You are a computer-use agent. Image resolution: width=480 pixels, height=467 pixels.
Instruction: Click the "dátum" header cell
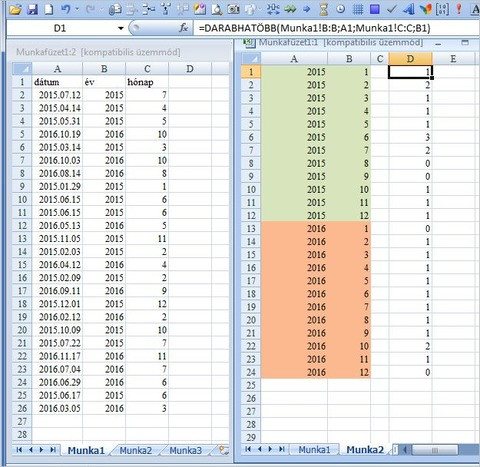(x=57, y=82)
